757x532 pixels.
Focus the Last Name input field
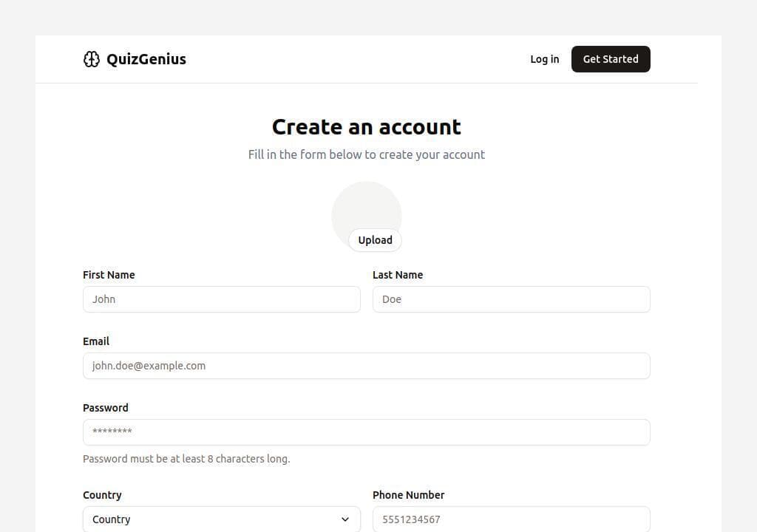pyautogui.click(x=511, y=299)
